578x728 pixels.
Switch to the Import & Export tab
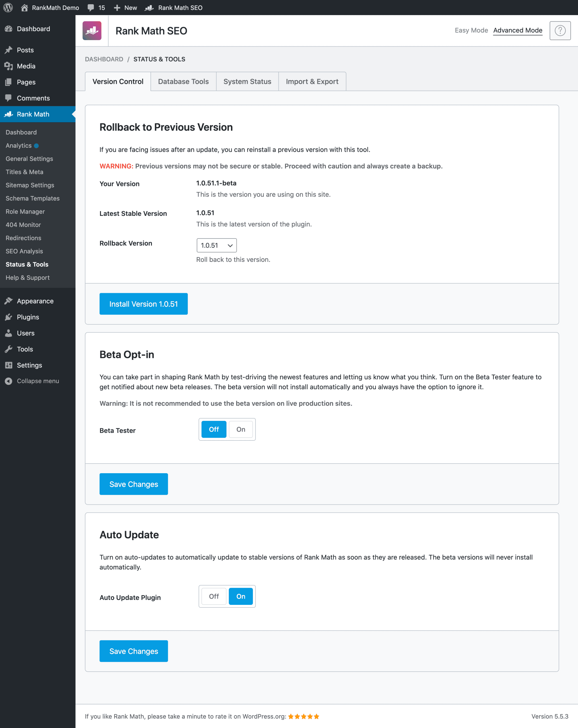pos(312,81)
